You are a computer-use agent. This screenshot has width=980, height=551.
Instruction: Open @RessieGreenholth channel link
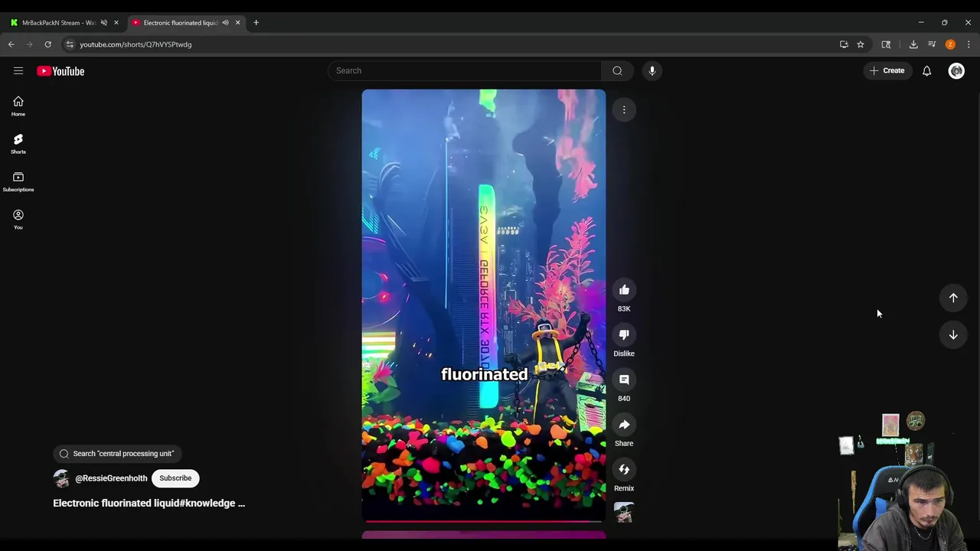(111, 478)
